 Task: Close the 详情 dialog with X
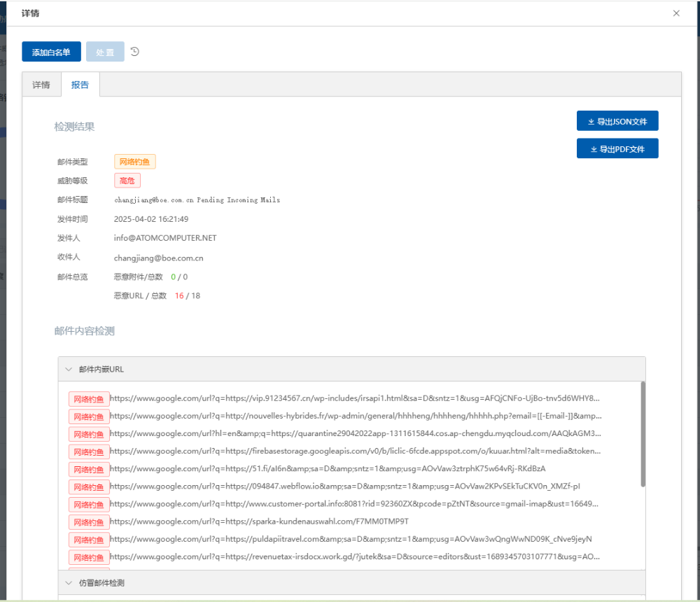(x=676, y=13)
